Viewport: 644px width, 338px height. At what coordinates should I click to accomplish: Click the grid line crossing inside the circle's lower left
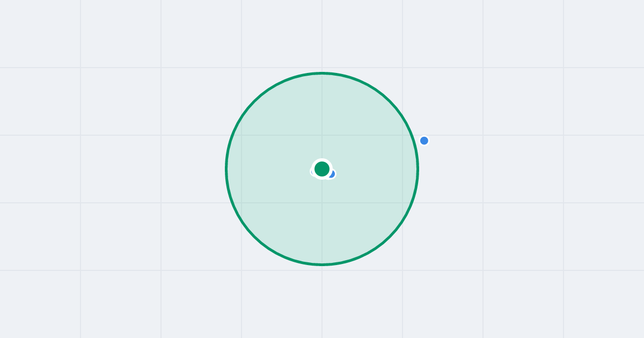241,203
